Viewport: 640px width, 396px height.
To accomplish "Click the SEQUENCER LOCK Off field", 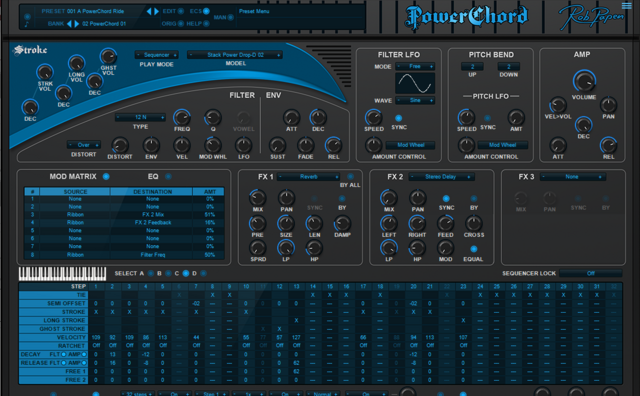I will [x=591, y=274].
